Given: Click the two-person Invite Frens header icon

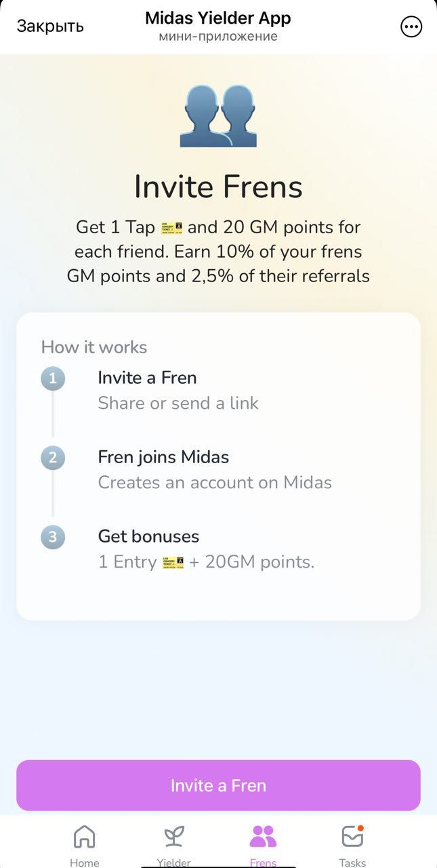Looking at the screenshot, I should pos(218,115).
